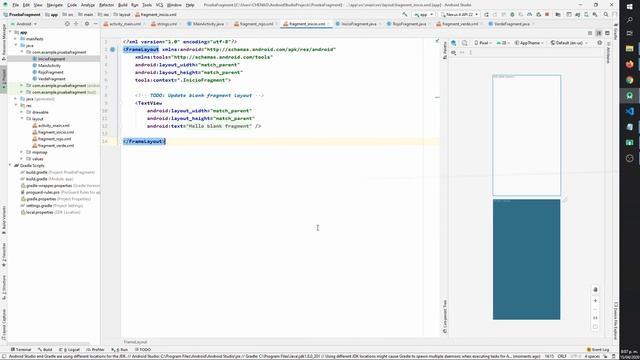The image size is (640, 360).
Task: Click the Make Project hammer icon
Action: pos(405,14)
